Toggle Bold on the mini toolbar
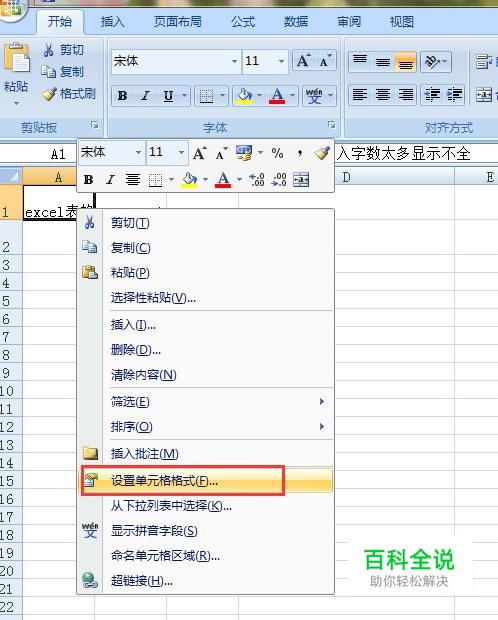 [89, 180]
